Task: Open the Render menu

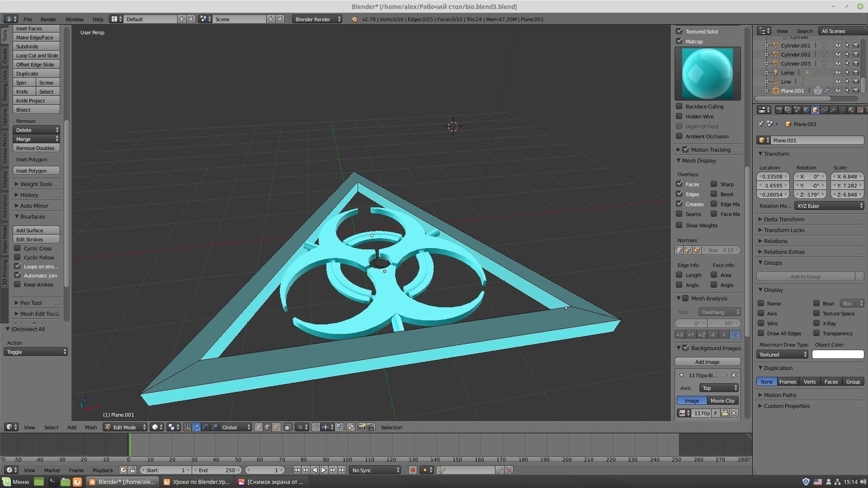Action: pos(48,19)
